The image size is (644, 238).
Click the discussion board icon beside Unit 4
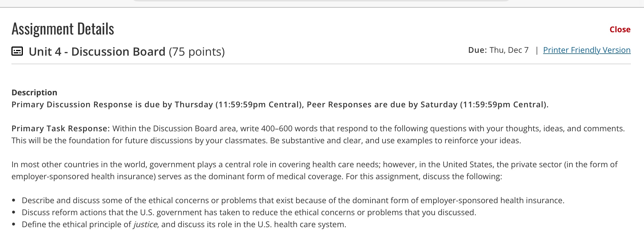[17, 51]
